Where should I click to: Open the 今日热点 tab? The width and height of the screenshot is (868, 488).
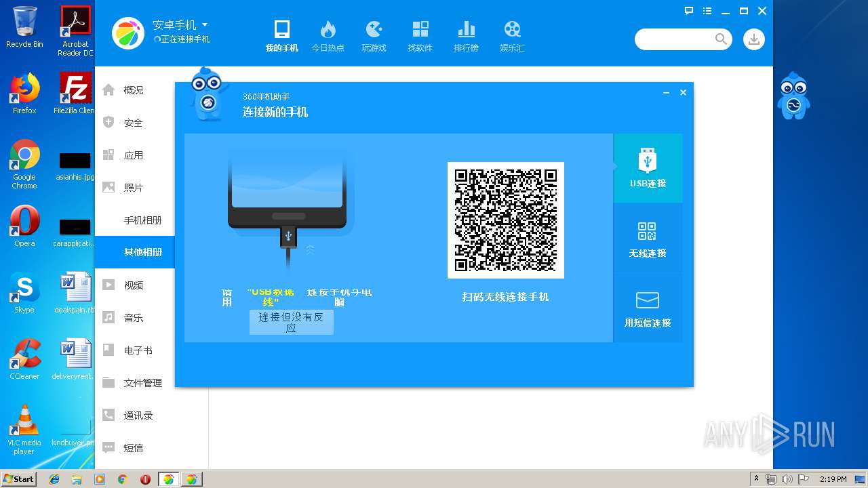point(328,36)
